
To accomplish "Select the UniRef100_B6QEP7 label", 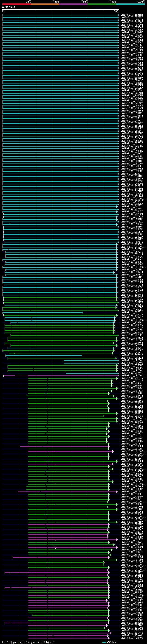I will (132, 78).
